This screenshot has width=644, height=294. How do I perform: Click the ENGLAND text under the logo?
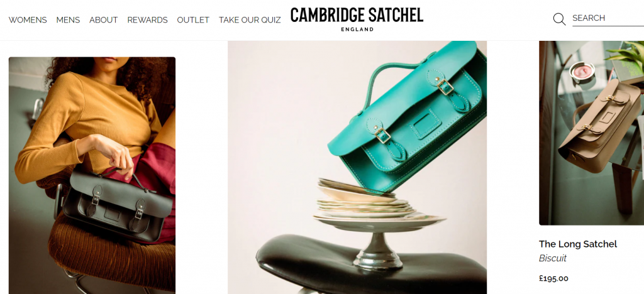pyautogui.click(x=357, y=30)
